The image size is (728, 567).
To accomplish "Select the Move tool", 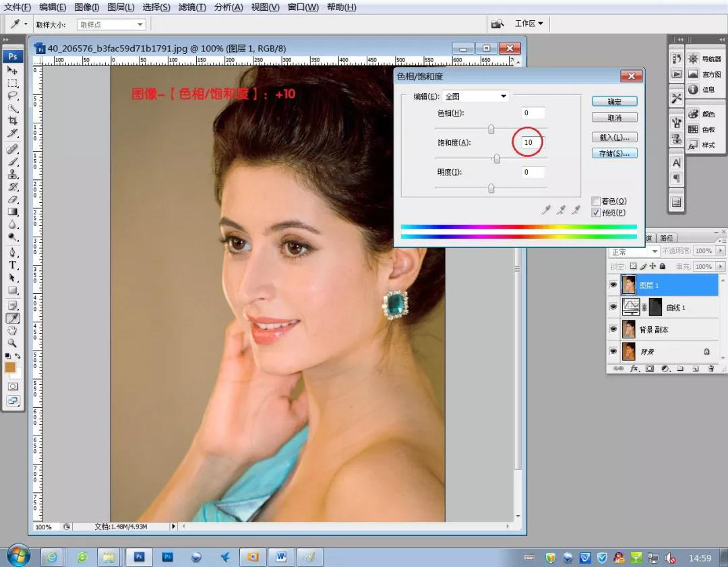I will pos(13,70).
